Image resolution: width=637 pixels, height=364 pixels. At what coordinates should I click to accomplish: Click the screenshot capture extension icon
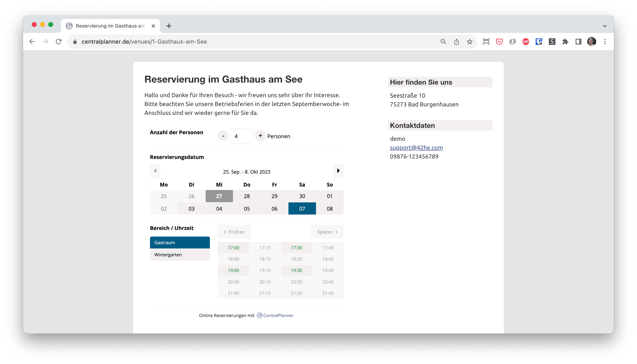[486, 42]
